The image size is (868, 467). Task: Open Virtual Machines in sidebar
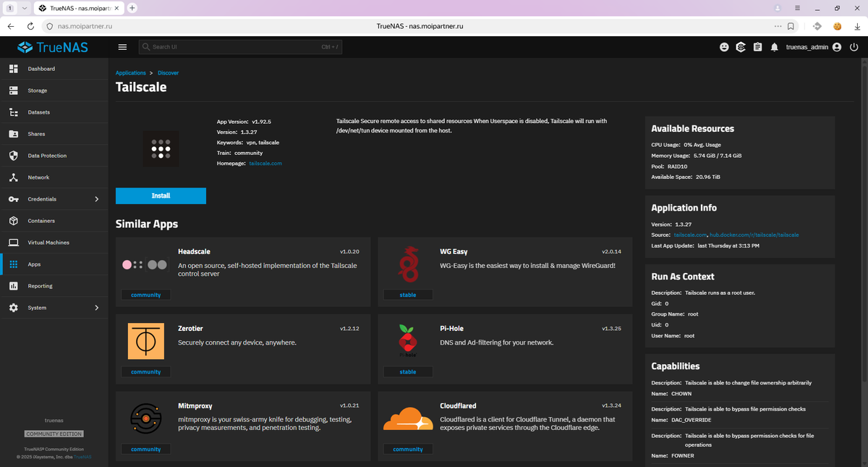[54, 243]
